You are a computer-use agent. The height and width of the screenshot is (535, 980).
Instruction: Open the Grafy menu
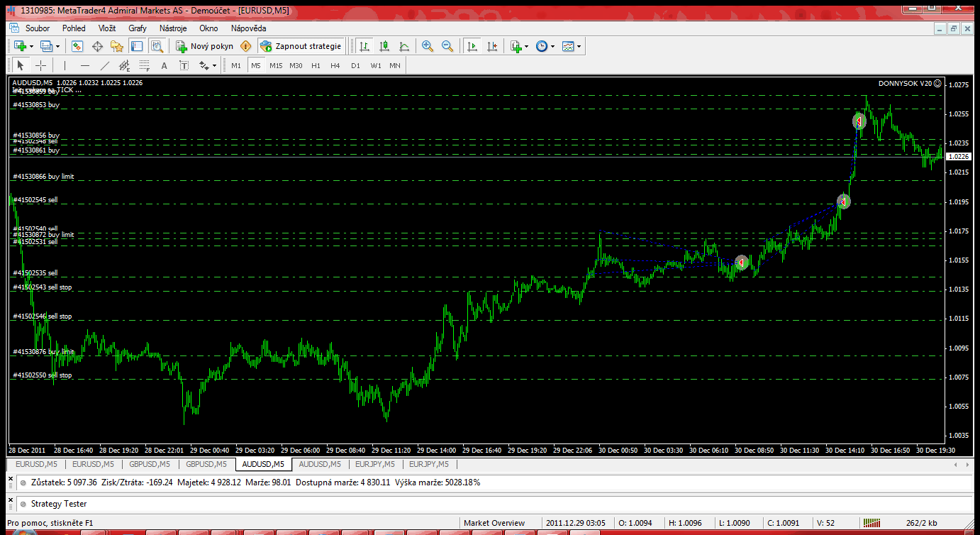coord(138,28)
